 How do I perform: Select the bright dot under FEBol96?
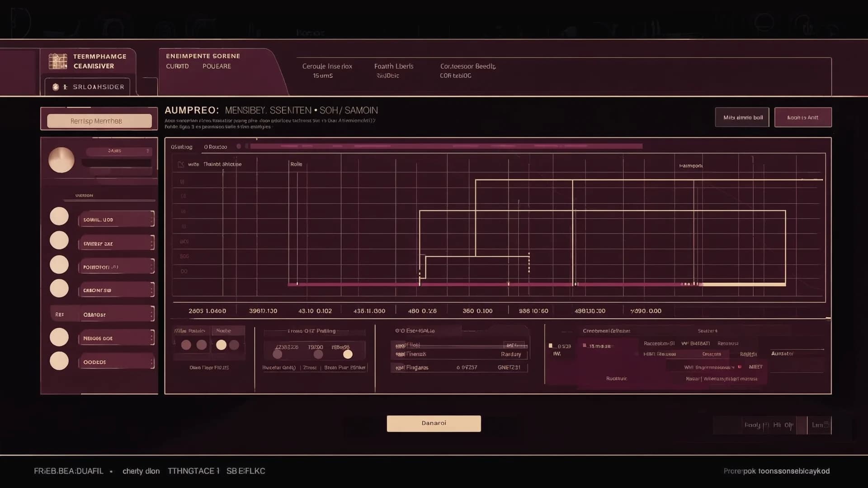point(348,354)
